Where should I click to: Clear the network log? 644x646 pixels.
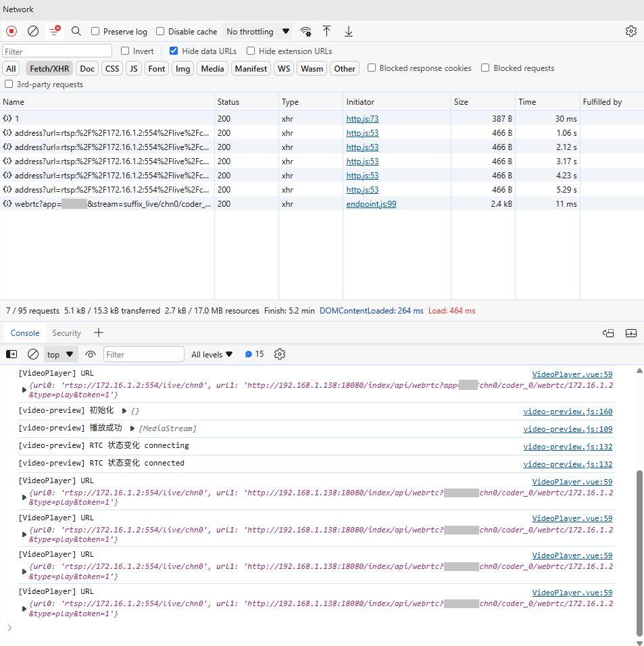coord(33,31)
